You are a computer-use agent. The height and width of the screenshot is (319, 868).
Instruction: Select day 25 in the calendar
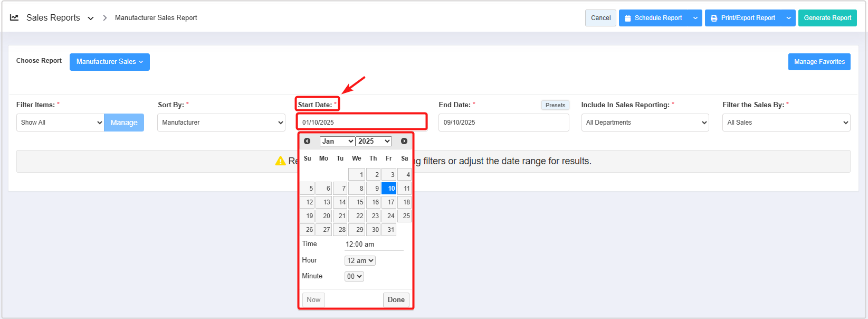tap(405, 215)
